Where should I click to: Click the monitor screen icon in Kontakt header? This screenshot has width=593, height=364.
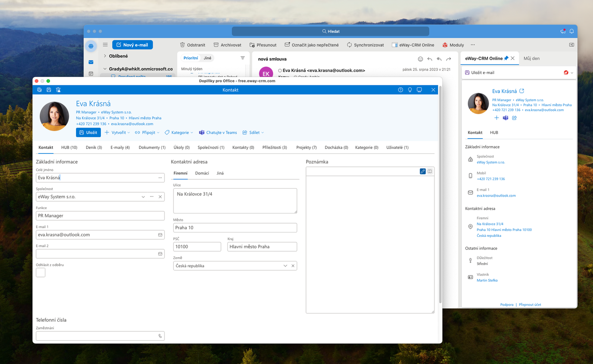pos(419,90)
